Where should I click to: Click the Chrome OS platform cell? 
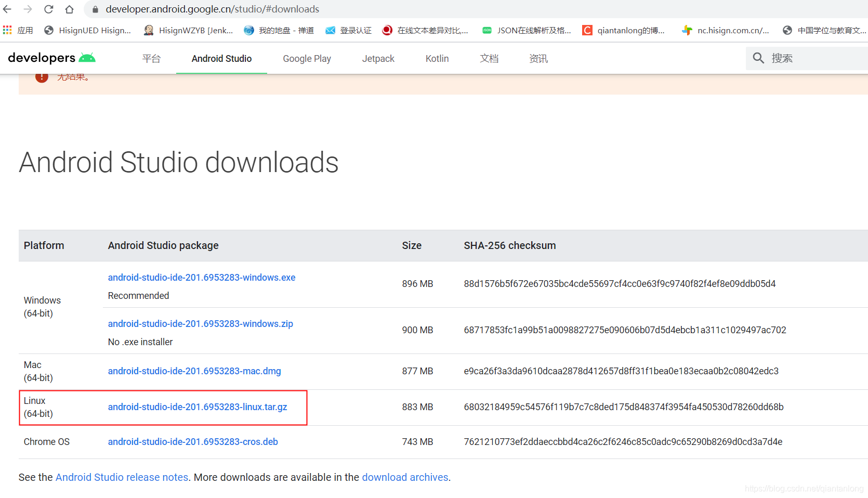(47, 442)
